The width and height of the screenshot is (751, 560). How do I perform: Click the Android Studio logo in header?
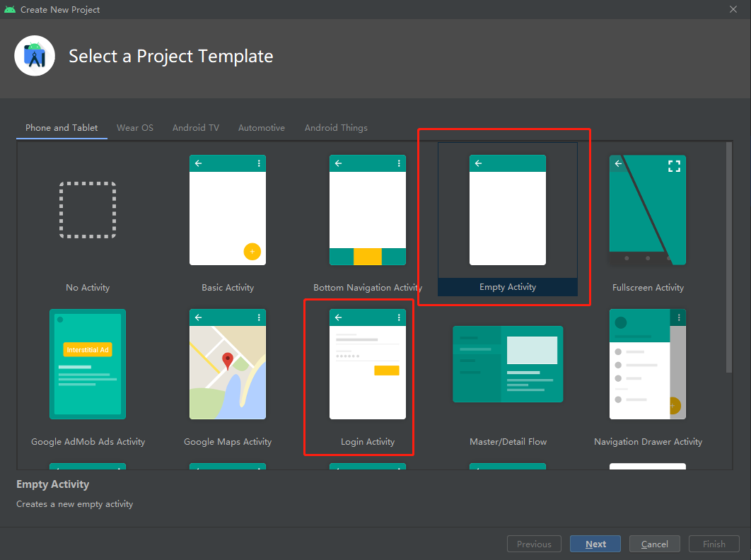click(x=35, y=56)
